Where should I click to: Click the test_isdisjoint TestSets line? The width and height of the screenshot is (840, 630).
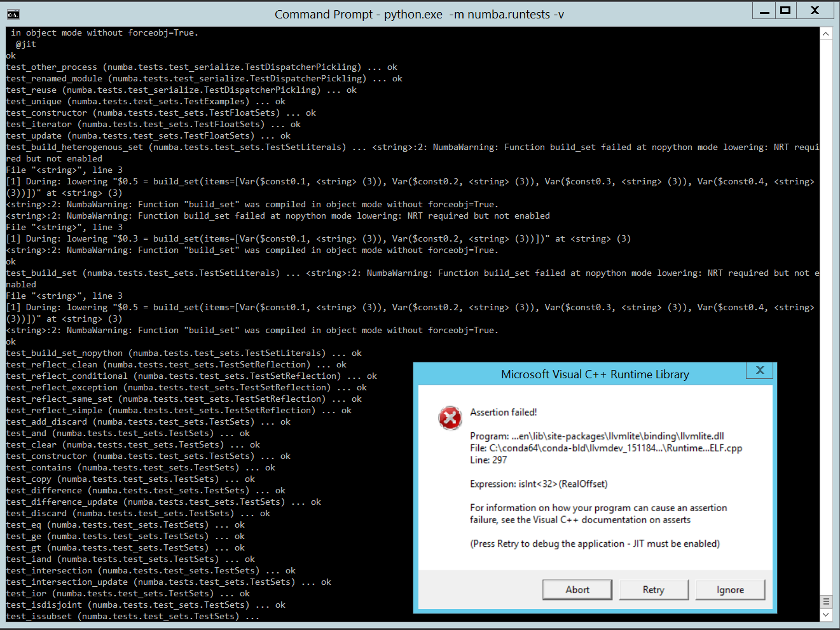146,605
